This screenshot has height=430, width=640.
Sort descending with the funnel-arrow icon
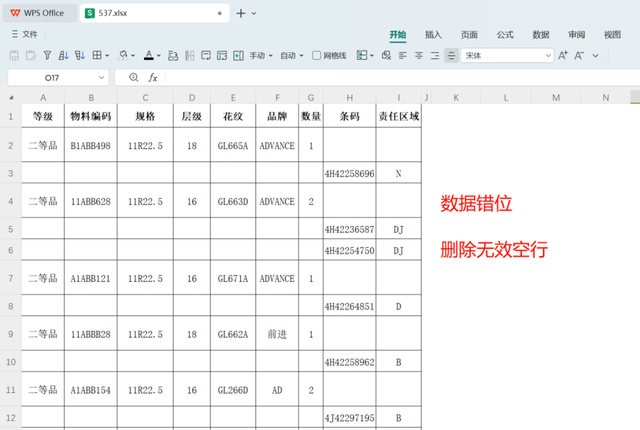pyautogui.click(x=80, y=55)
